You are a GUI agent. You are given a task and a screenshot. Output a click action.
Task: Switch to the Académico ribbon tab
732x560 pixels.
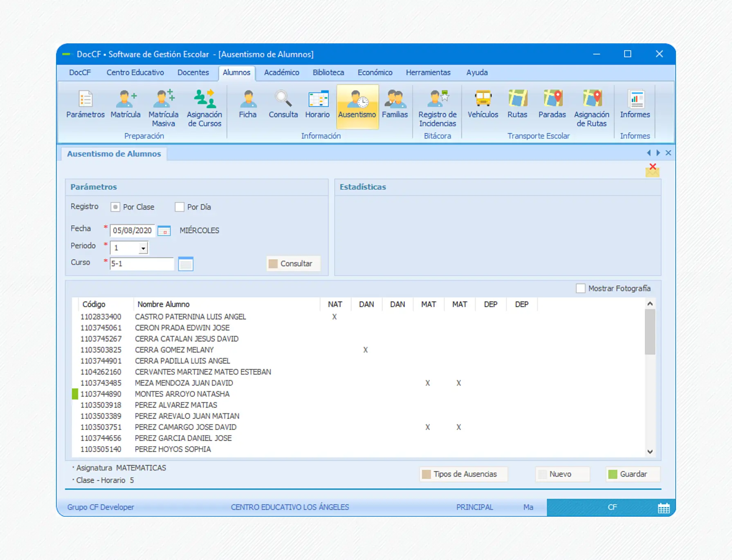[281, 72]
